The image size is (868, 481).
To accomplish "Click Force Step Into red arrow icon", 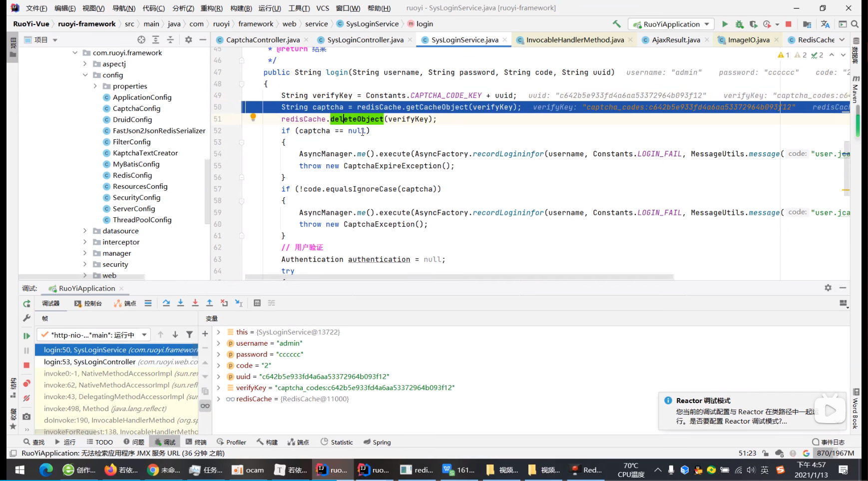I will tap(195, 303).
